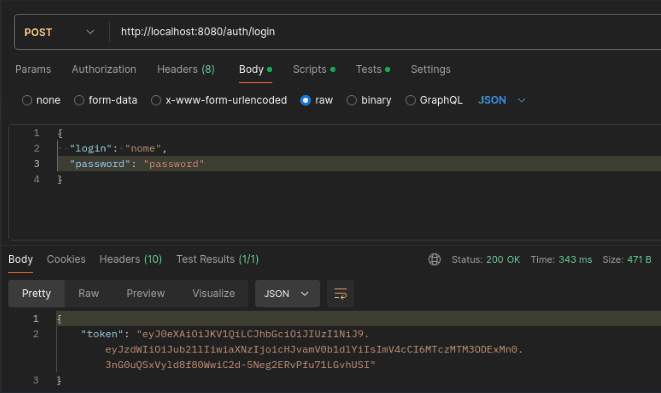Open the response JSON format dropdown

click(x=287, y=293)
